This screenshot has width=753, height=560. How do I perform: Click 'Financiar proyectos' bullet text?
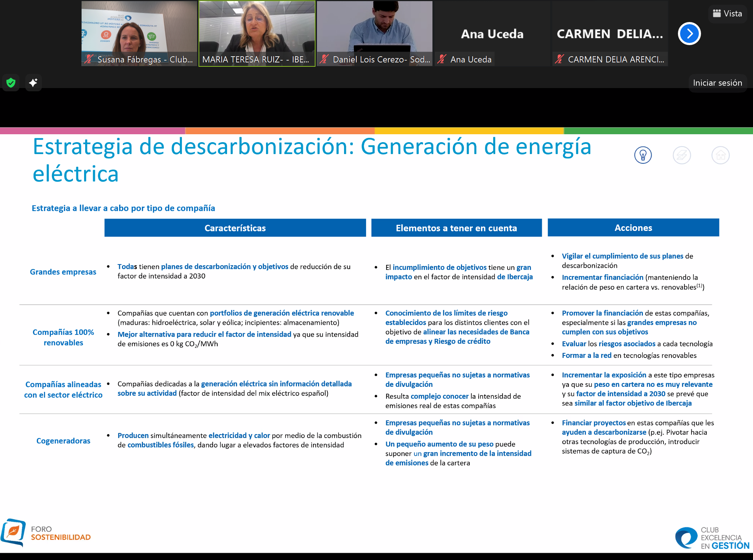(x=594, y=423)
